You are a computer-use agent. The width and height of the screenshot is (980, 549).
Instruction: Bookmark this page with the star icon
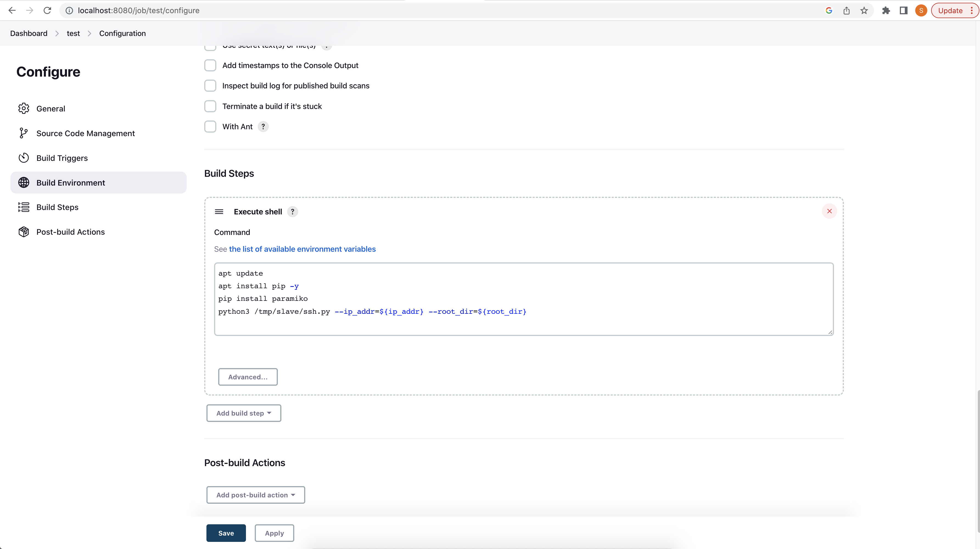[864, 10]
